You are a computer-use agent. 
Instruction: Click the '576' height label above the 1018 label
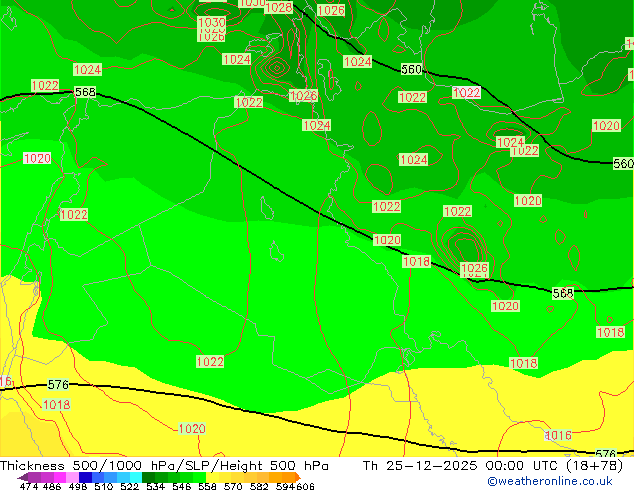pos(58,384)
